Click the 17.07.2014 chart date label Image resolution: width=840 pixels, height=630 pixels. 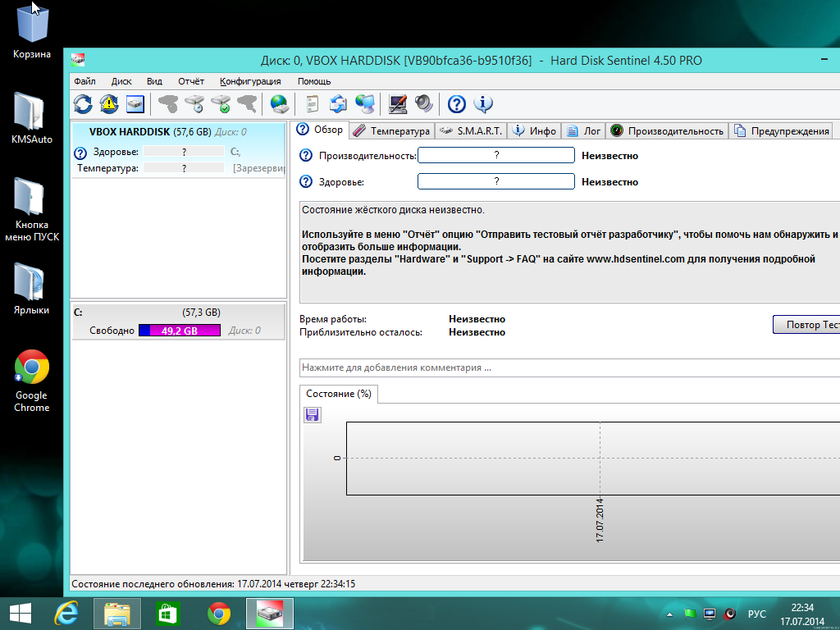(600, 520)
